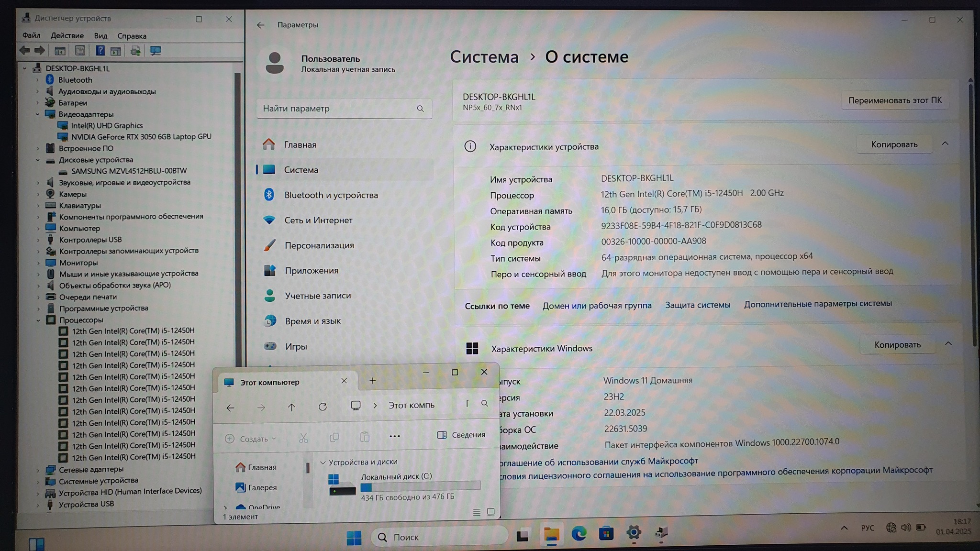Open the Создать dropdown in File Explorer
This screenshot has width=980, height=551.
click(x=251, y=439)
